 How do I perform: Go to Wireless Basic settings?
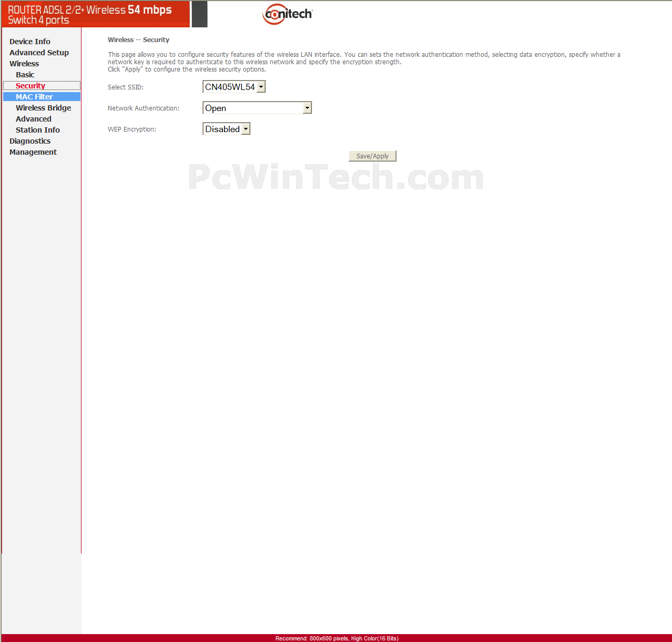[x=25, y=75]
